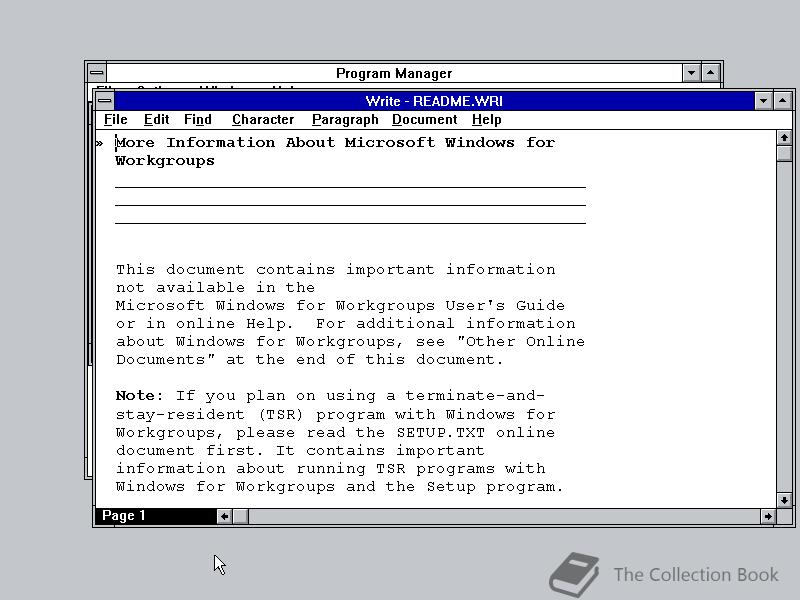Click the vertical scrollbar down arrow
Screen dimensions: 800x600
pos(784,500)
